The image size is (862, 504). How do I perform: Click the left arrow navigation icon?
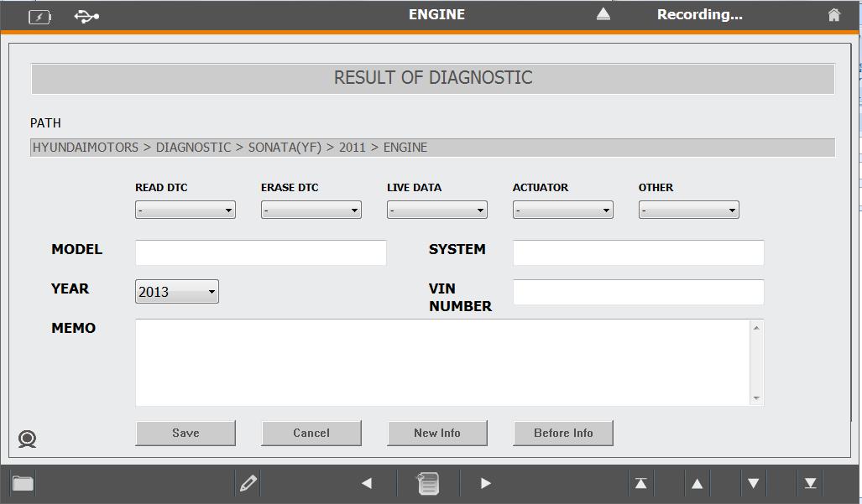pyautogui.click(x=367, y=483)
